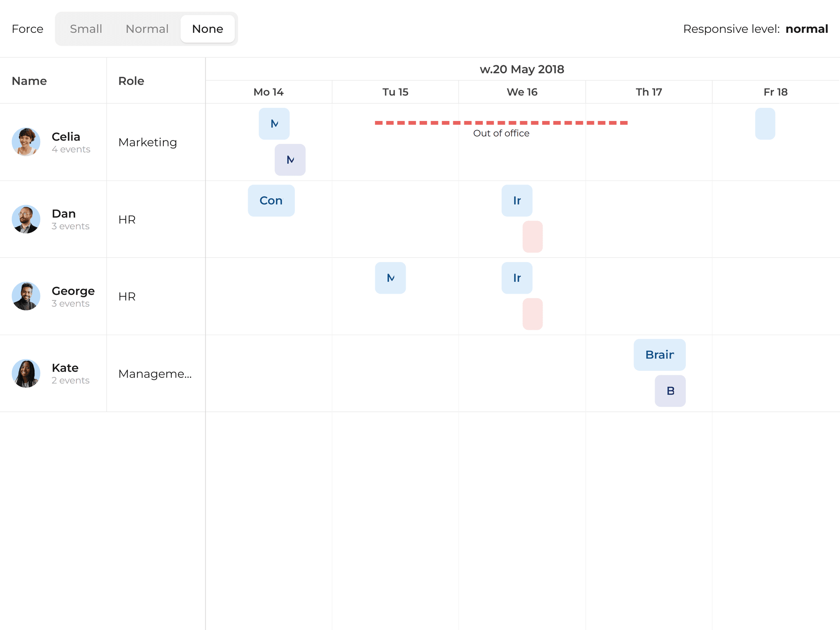Open Dan's Con event

pyautogui.click(x=271, y=201)
